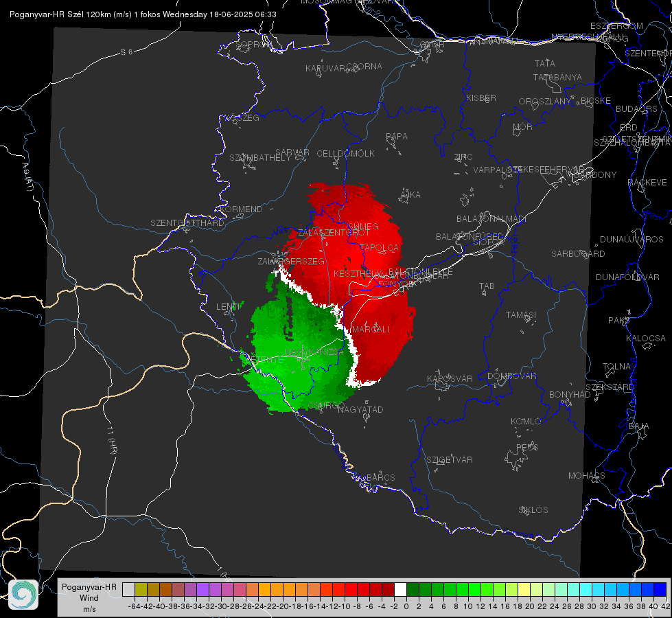Click the SZEKSZARD town label
The image size is (672, 618).
pyautogui.click(x=610, y=387)
